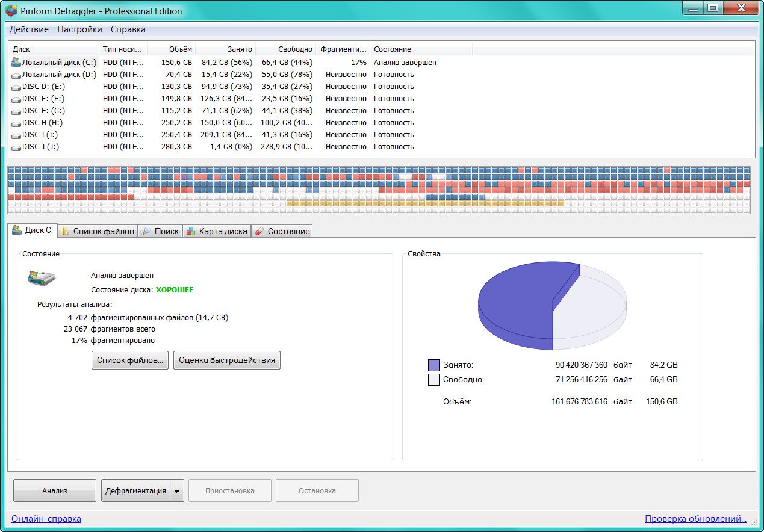This screenshot has width=764, height=532.
Task: Sort by the Состояние column header
Action: pos(421,49)
